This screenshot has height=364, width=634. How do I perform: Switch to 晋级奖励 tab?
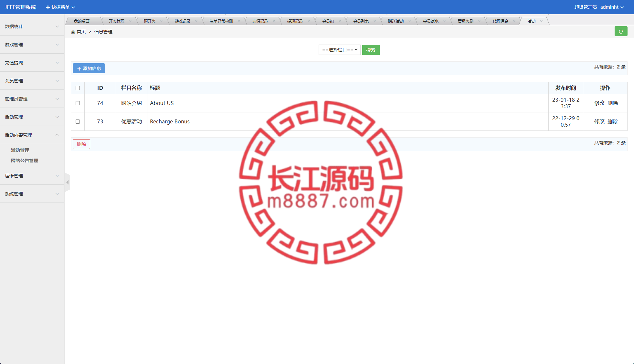tap(465, 21)
